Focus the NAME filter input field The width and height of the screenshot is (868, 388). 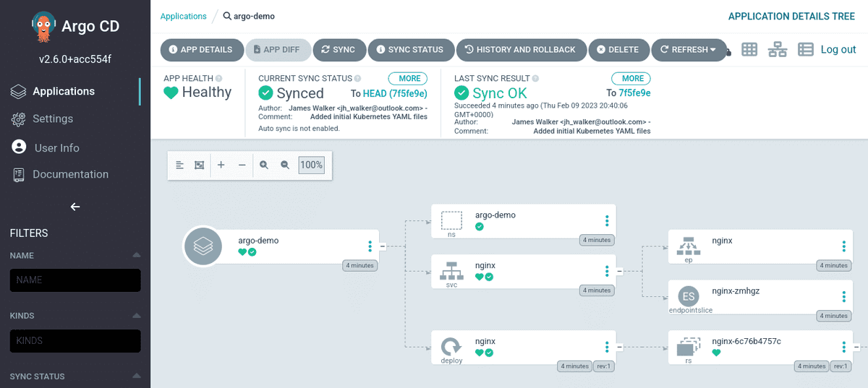[75, 280]
